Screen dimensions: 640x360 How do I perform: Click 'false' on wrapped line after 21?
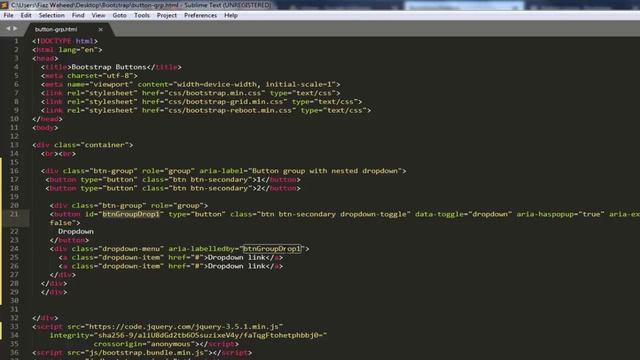coord(61,223)
